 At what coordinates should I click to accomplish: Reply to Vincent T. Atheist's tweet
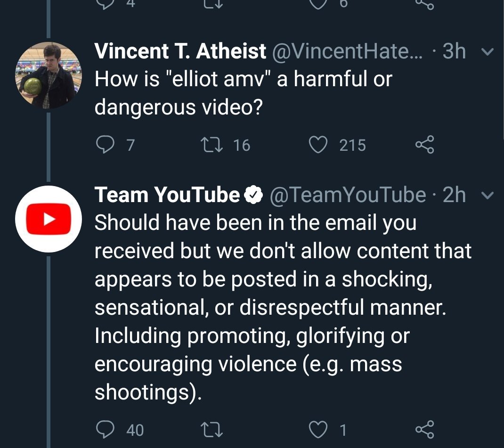(104, 145)
